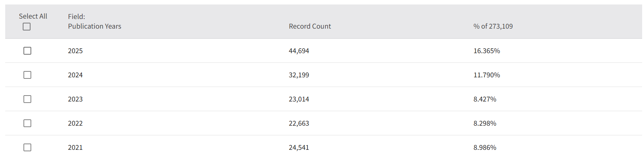Click the Record Count column header
Viewport: 644px width, 158px height.
310,26
